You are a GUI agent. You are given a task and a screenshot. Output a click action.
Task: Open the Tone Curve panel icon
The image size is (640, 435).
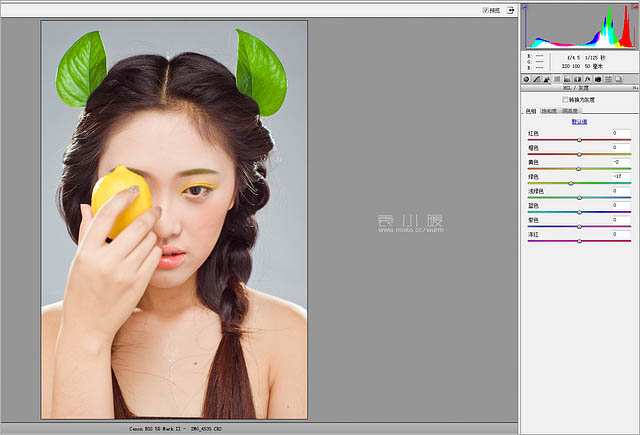pos(537,79)
